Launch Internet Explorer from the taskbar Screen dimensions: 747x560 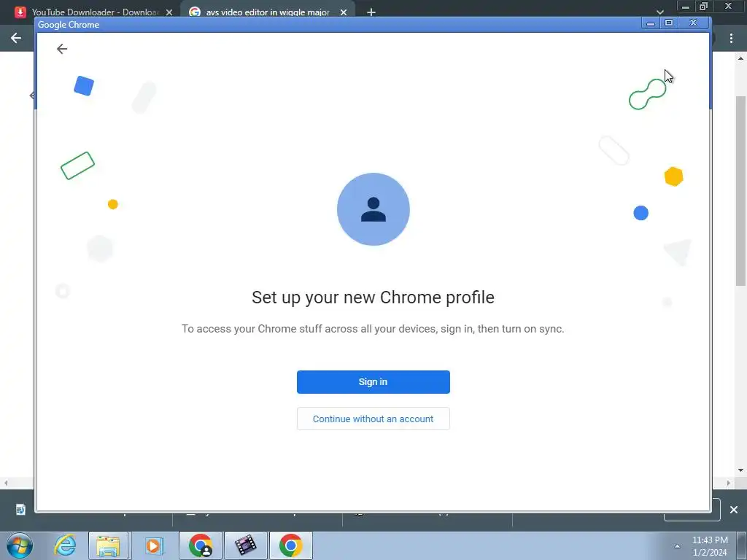(x=65, y=545)
